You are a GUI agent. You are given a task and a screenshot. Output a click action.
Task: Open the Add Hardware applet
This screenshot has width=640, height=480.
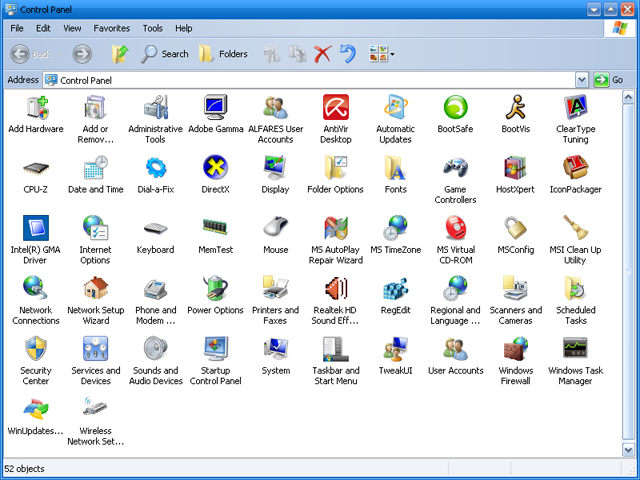[36, 114]
